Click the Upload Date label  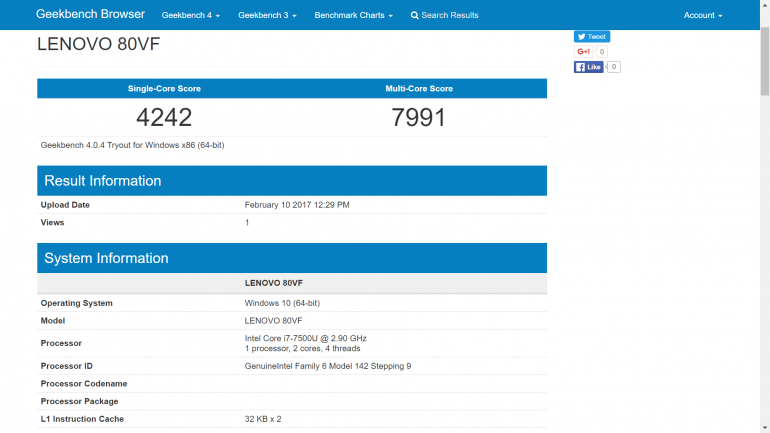[x=65, y=205]
